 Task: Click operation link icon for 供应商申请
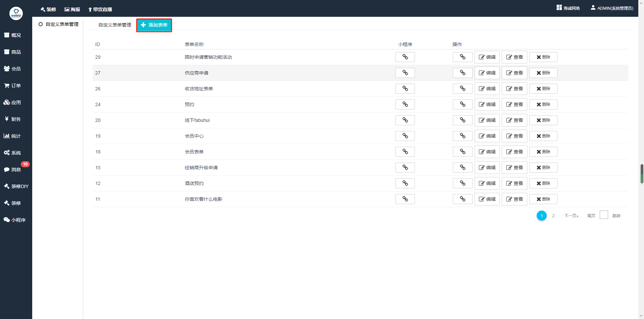point(463,73)
